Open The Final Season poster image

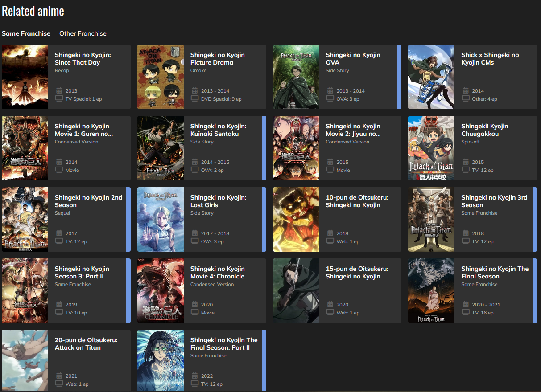(x=431, y=290)
